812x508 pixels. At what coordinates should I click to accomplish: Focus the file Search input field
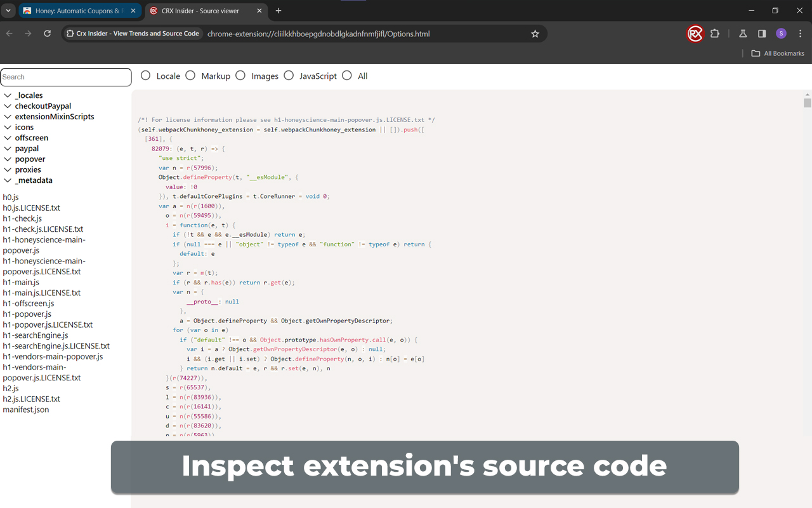tap(66, 77)
